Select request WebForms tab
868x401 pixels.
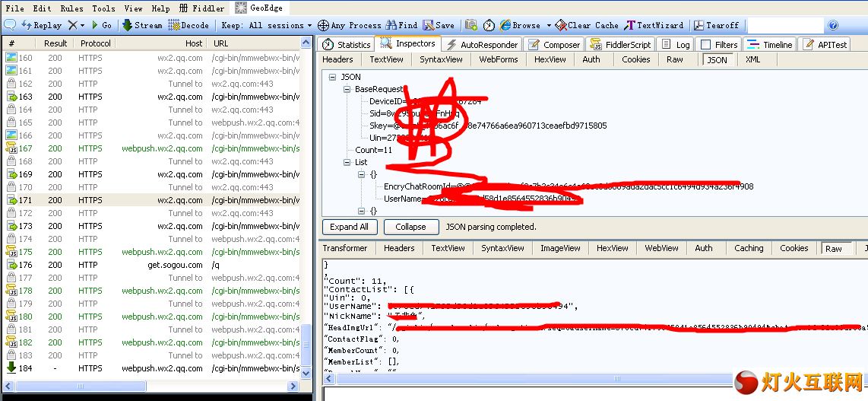tap(498, 59)
